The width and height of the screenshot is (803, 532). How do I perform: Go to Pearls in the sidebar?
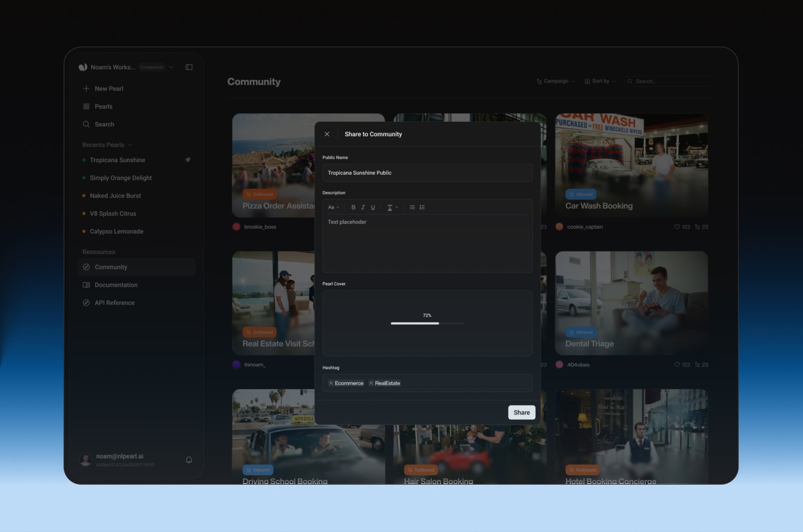tap(103, 106)
